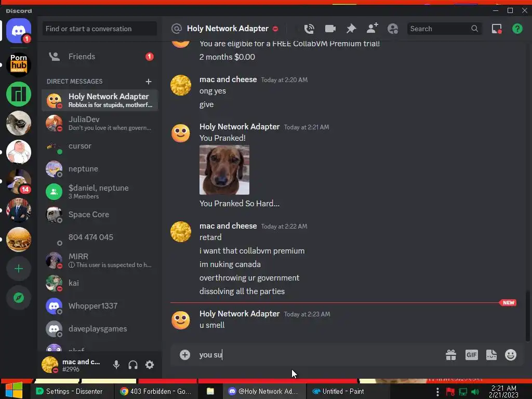
Task: Click the chat scrollbar thumb
Action: [527, 315]
